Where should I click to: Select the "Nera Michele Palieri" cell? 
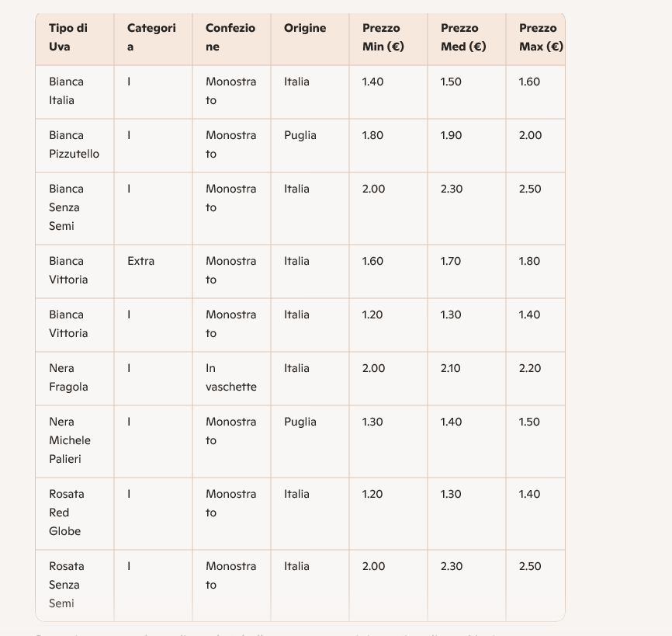point(70,440)
